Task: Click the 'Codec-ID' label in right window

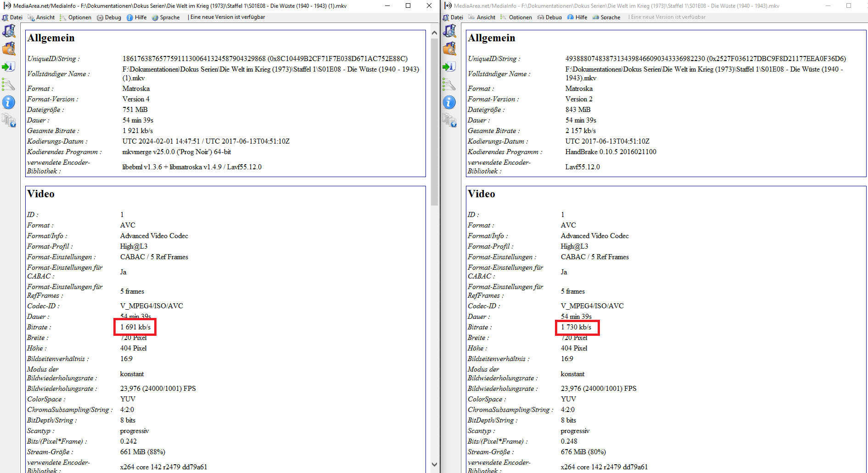Action: [x=484, y=306]
